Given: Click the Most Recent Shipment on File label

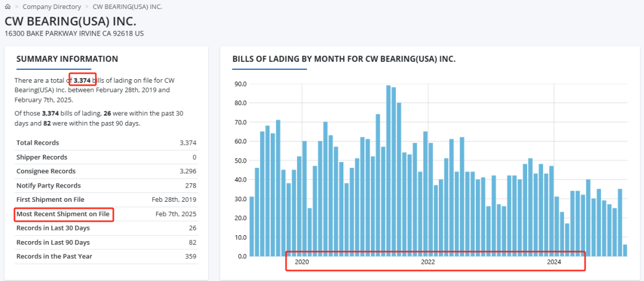Looking at the screenshot, I should (x=64, y=214).
